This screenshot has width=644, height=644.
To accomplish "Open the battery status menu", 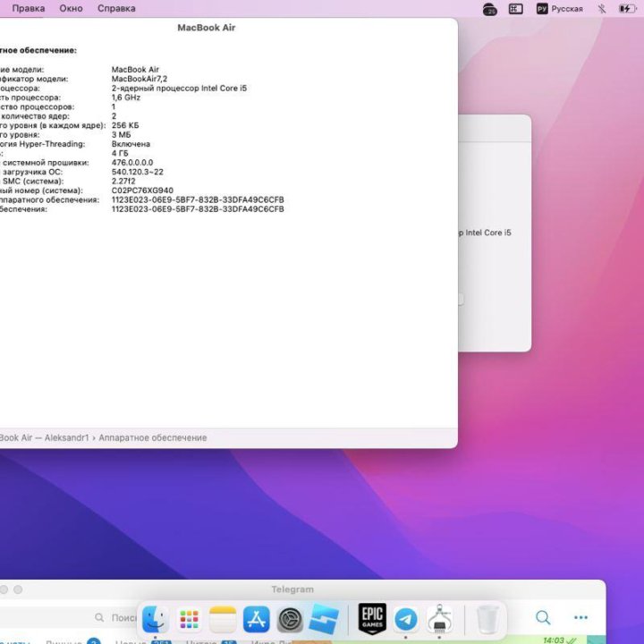I will pyautogui.click(x=627, y=9).
